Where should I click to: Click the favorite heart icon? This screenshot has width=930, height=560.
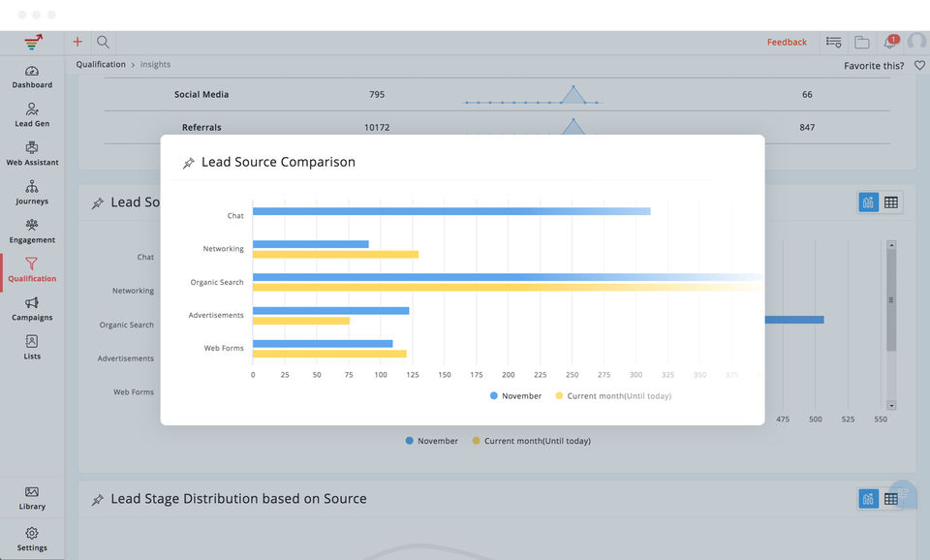pos(919,65)
